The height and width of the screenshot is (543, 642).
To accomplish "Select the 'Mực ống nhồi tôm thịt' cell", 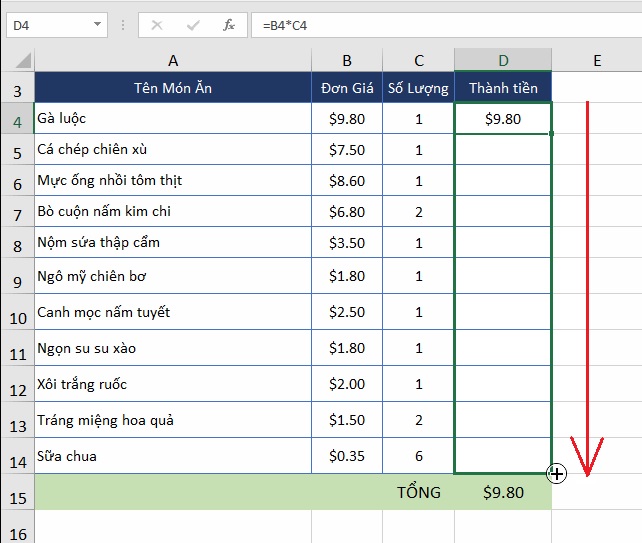I will [x=173, y=180].
